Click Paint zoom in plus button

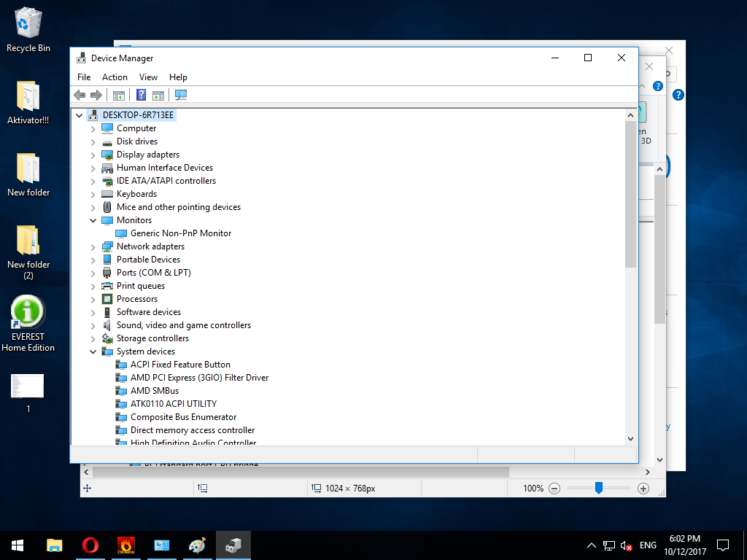point(643,488)
